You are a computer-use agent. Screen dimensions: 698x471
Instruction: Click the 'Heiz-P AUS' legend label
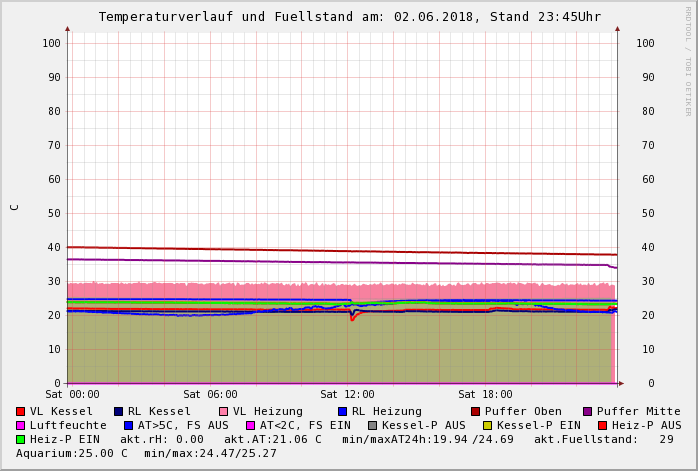click(646, 426)
